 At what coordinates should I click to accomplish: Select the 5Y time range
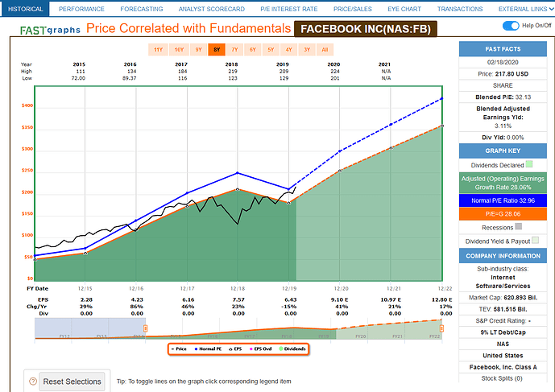coord(271,50)
